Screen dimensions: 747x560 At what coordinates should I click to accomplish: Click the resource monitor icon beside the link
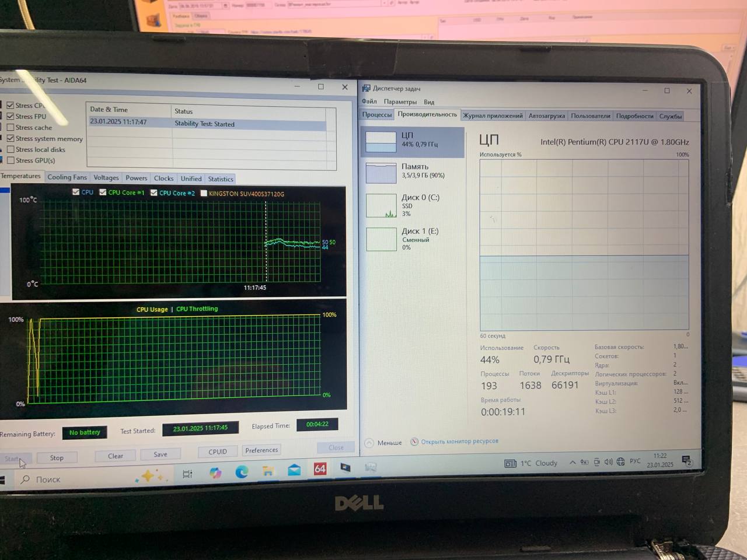click(415, 442)
